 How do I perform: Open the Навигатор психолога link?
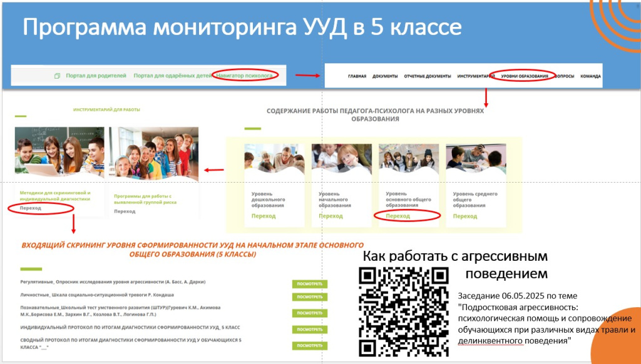point(244,76)
